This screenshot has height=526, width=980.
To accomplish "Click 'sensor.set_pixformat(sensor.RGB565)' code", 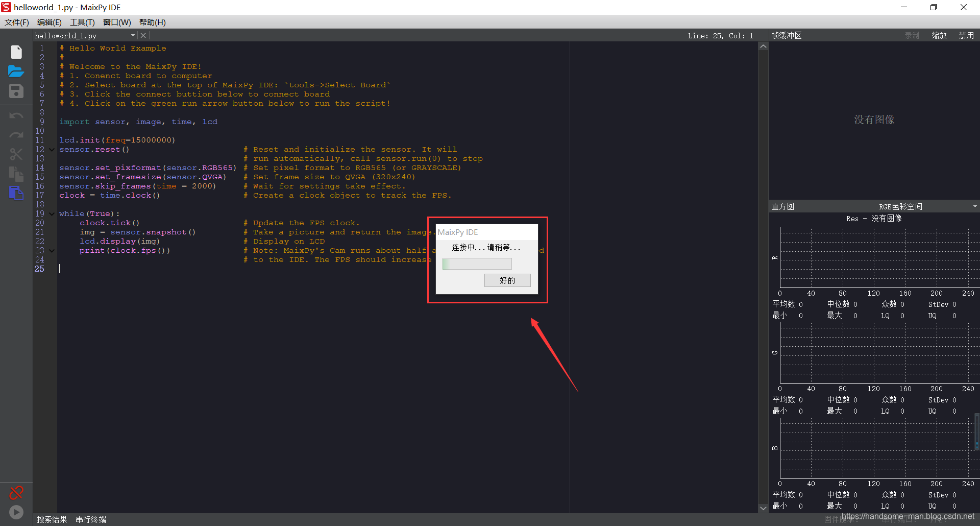I will (148, 168).
